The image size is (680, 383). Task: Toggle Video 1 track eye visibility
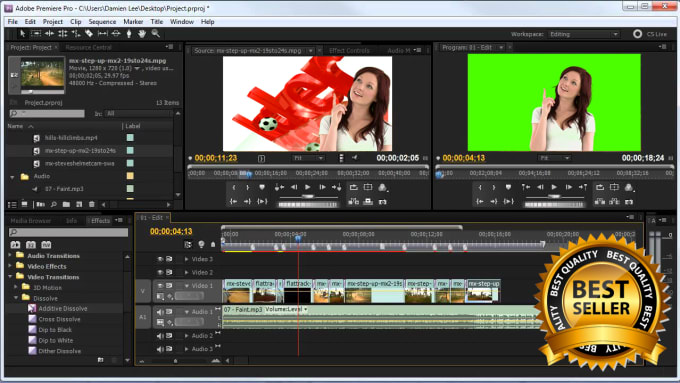click(x=160, y=285)
